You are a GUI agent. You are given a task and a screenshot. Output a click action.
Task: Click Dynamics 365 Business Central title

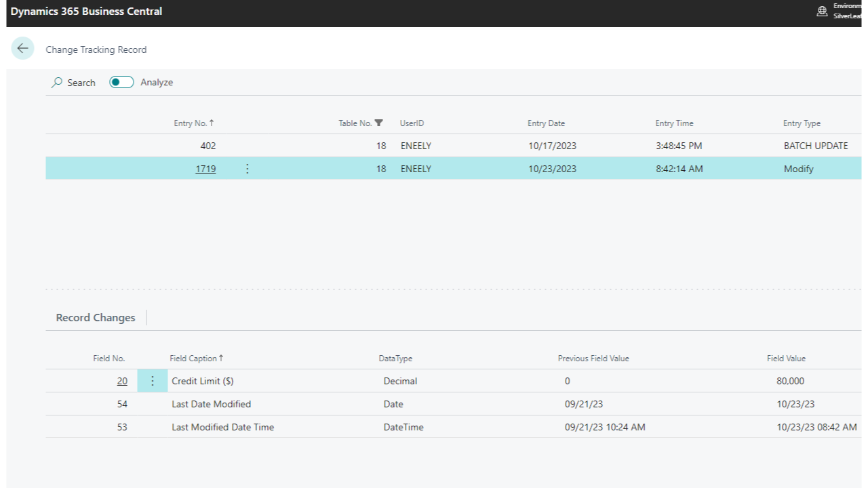pyautogui.click(x=86, y=12)
